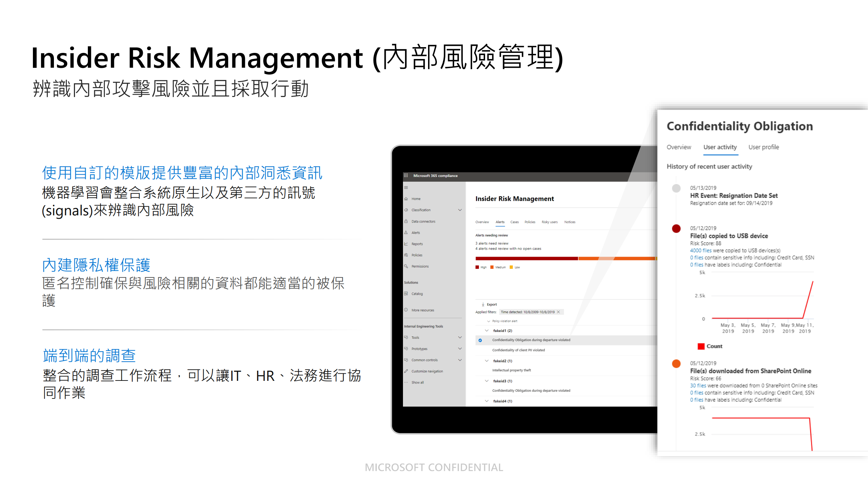Click Show all in the sidebar
The image size is (868, 488).
point(418,382)
